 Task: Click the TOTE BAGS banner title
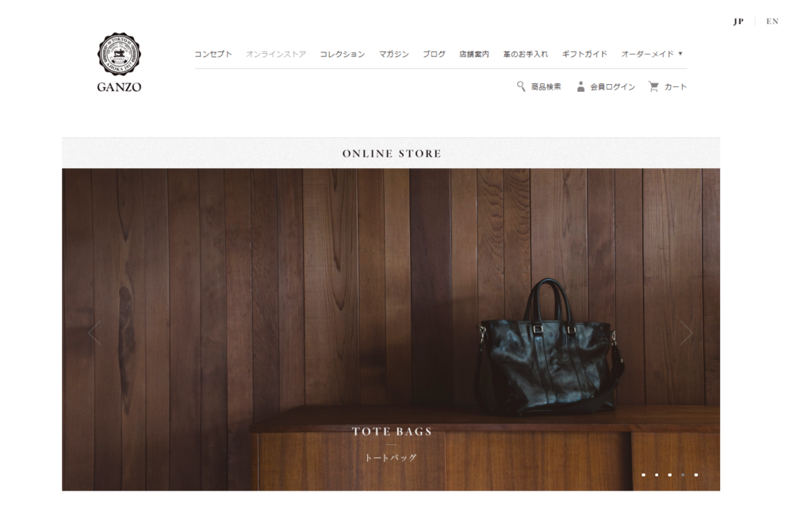coord(392,431)
